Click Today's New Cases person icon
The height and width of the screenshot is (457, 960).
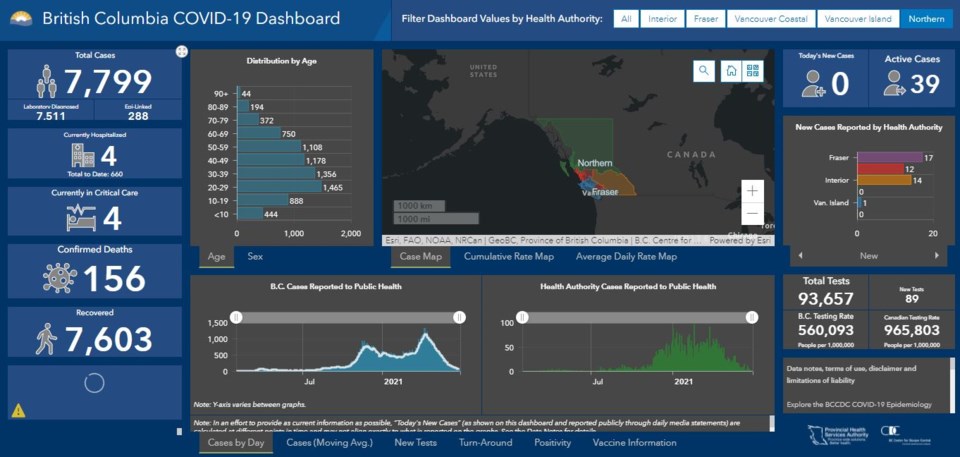point(814,83)
